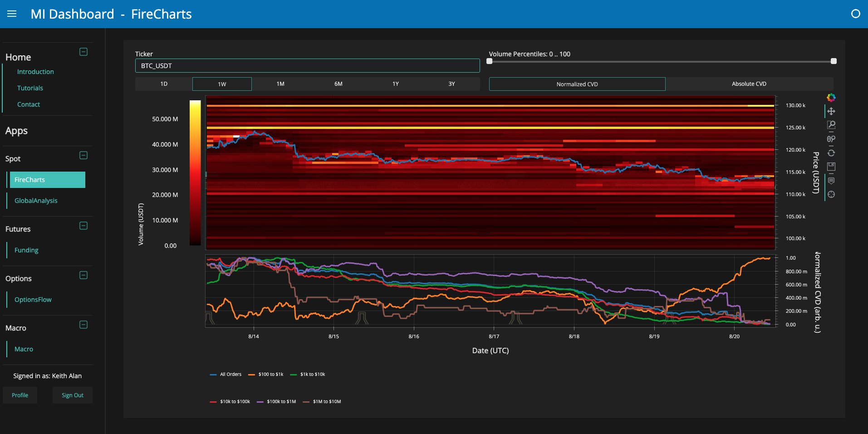The width and height of the screenshot is (868, 434).
Task: Select the Pan tool in chart toolbar
Action: coord(831,111)
